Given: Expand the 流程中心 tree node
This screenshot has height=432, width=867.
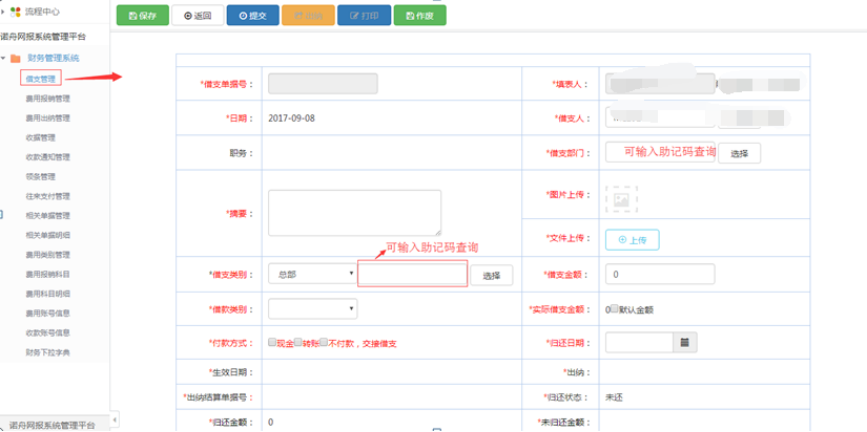Looking at the screenshot, I should click(x=4, y=11).
